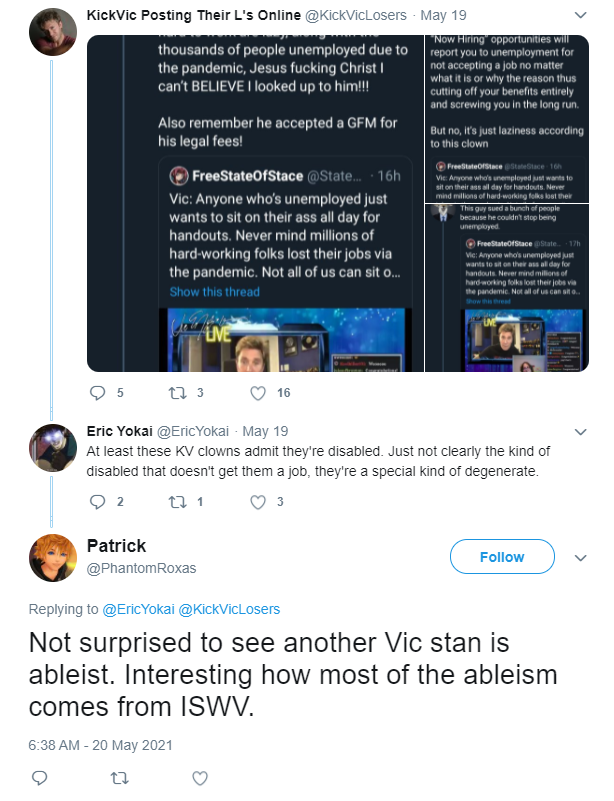Reply to the KickVicLosers tweet
Image resolution: width=614 pixels, height=801 pixels.
click(97, 393)
